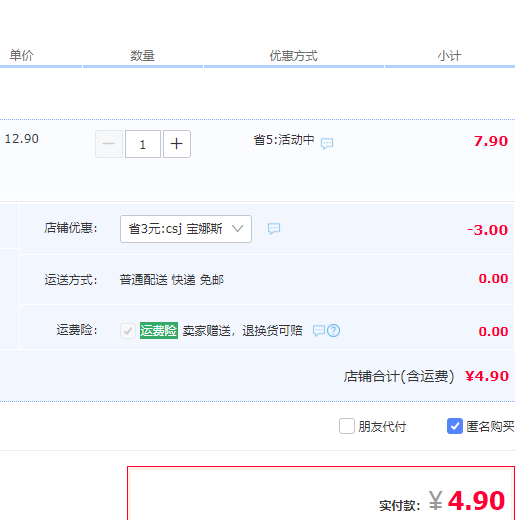Image resolution: width=522 pixels, height=520 pixels.
Task: Click the 小计 column header
Action: coord(449,56)
